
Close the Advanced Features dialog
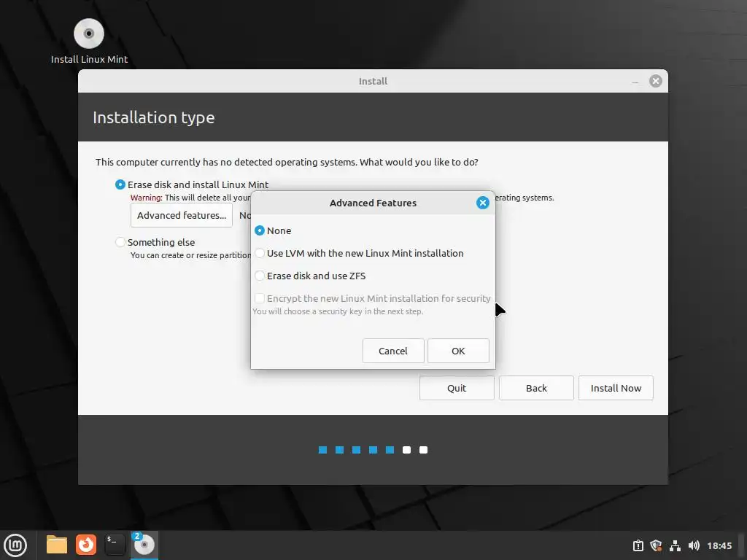point(483,203)
